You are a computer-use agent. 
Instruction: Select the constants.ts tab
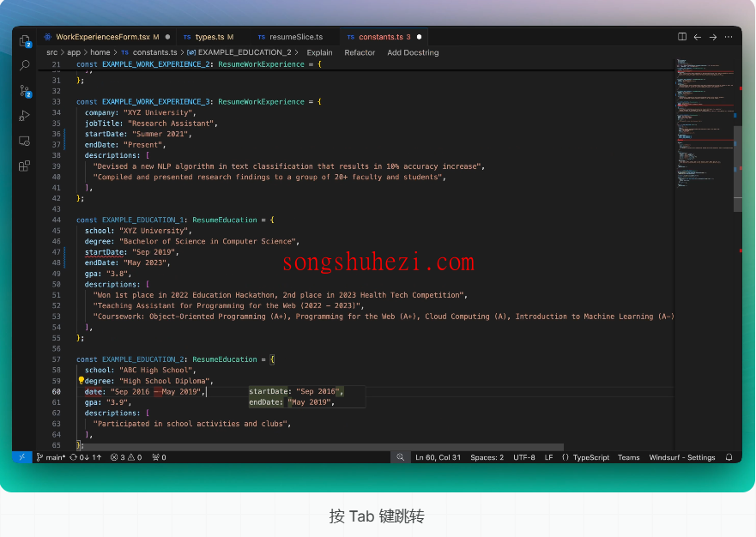coord(384,37)
